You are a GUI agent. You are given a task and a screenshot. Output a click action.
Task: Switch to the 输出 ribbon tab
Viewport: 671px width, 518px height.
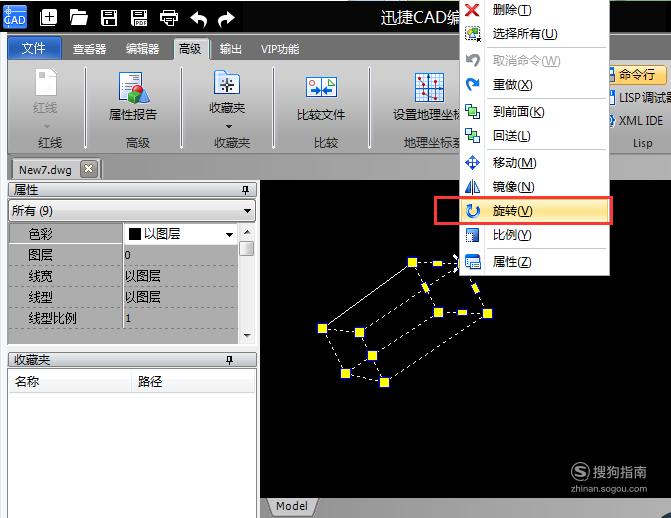pyautogui.click(x=230, y=49)
